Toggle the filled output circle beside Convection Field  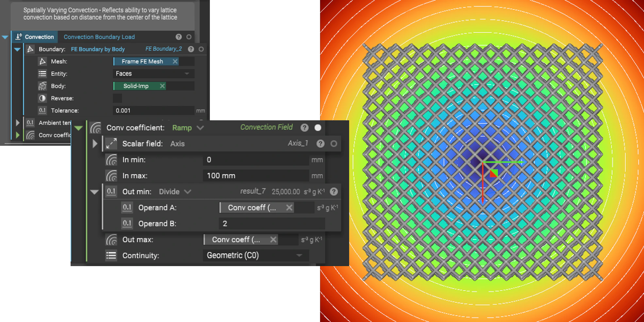tap(318, 128)
